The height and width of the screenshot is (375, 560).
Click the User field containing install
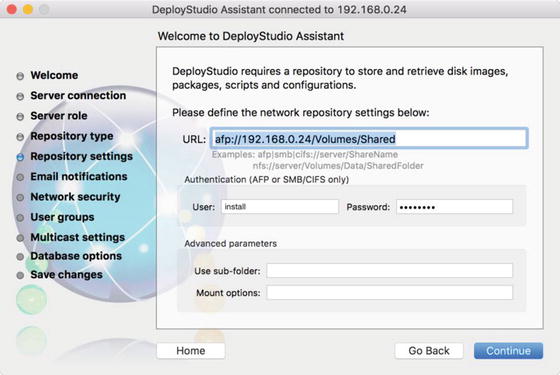[x=280, y=207]
